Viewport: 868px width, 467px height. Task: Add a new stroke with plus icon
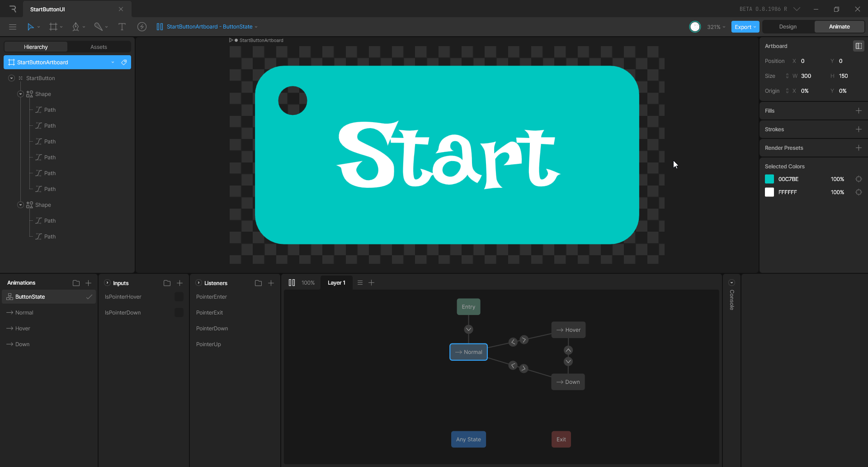pos(859,129)
